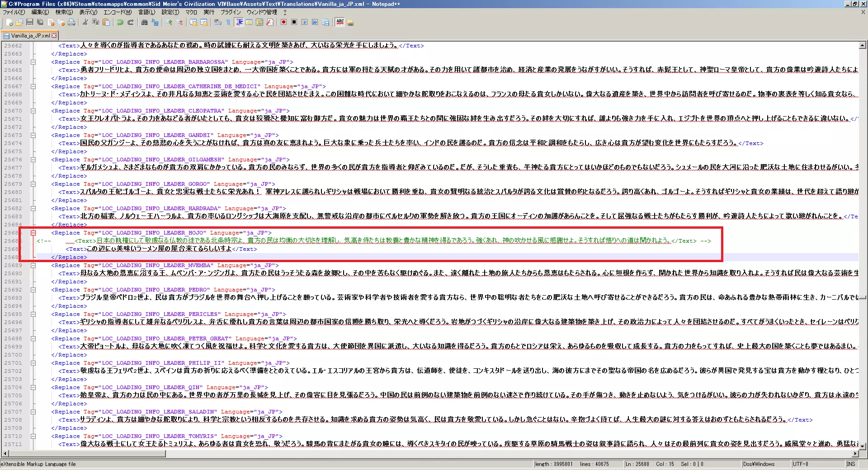Click the Save All icon
This screenshot has height=470, width=868.
tap(40, 22)
